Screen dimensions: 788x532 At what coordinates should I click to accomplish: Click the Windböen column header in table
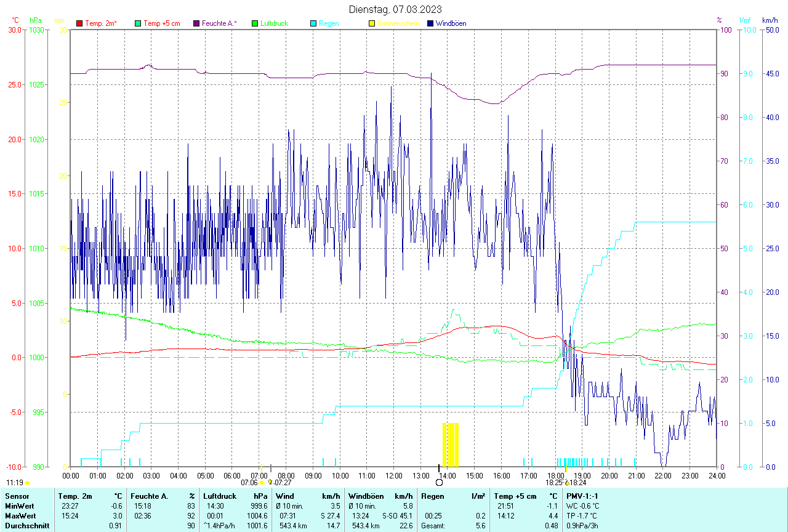[366, 496]
